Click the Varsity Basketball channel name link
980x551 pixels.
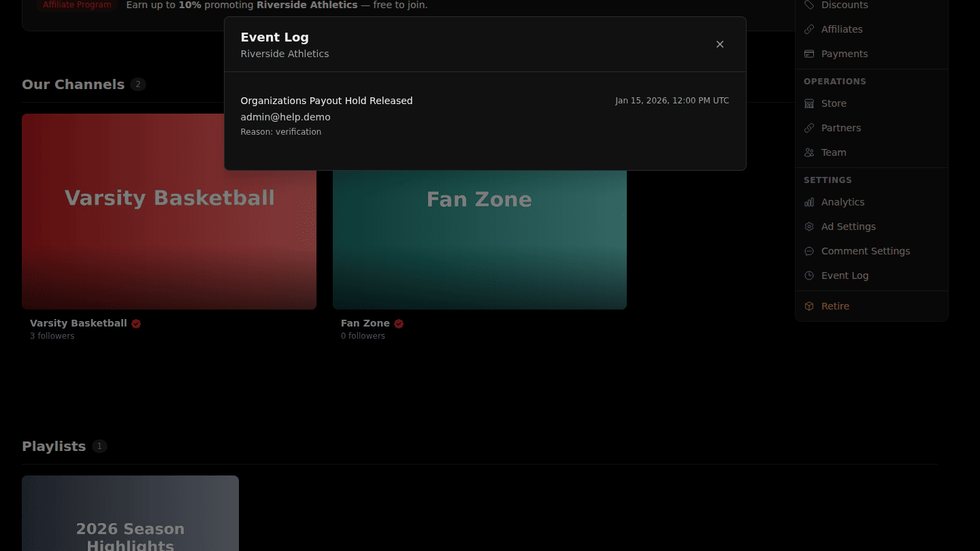click(78, 323)
